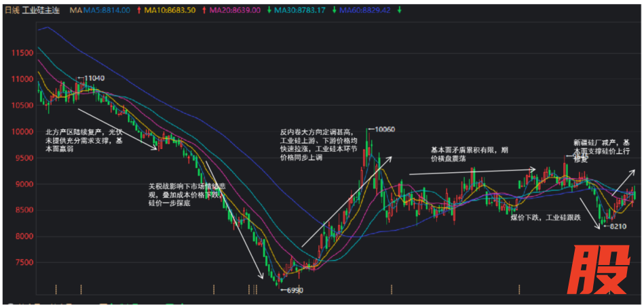Click the green down arrow after MA30
The image size is (644, 307).
(x=334, y=10)
